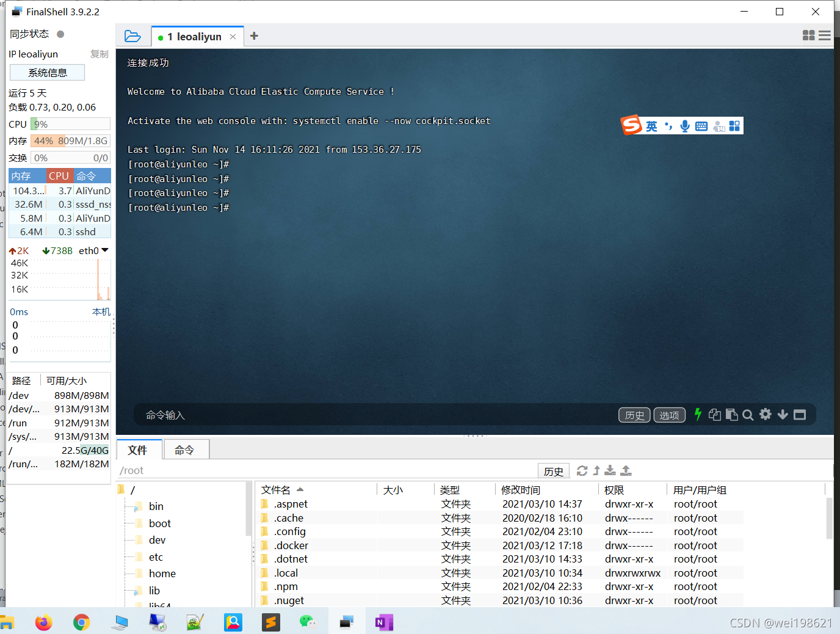The height and width of the screenshot is (634, 840).
Task: Open the connection manager folder icon
Action: click(x=132, y=36)
